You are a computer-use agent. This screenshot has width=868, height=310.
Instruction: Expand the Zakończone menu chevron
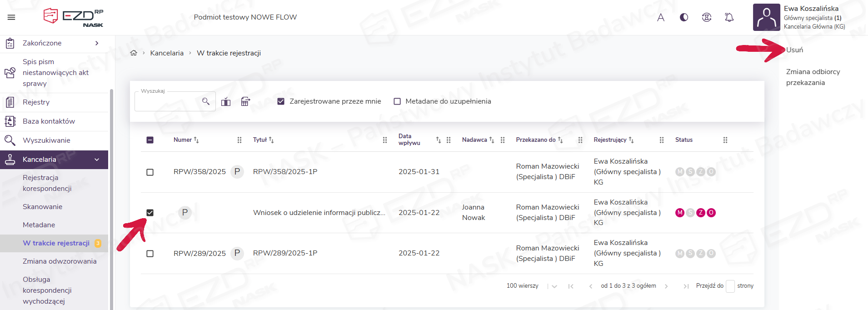coord(97,43)
